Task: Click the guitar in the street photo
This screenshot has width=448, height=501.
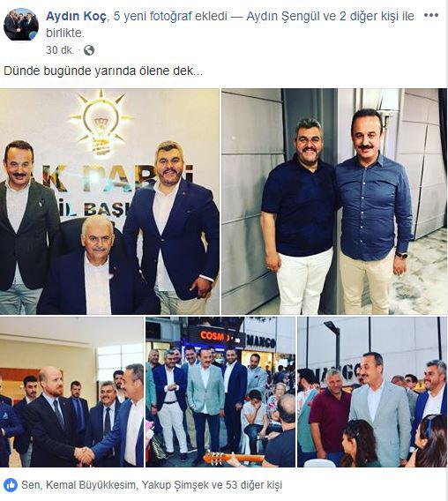Action: 231,458
